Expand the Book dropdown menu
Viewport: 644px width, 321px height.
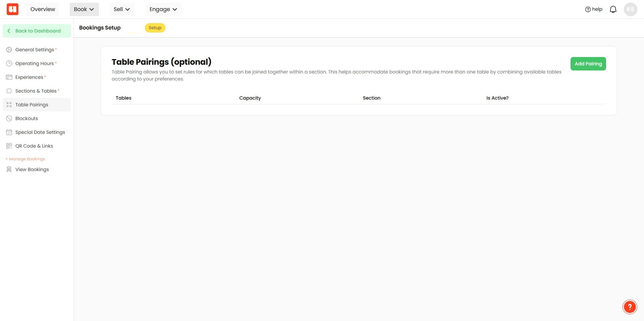coord(84,9)
